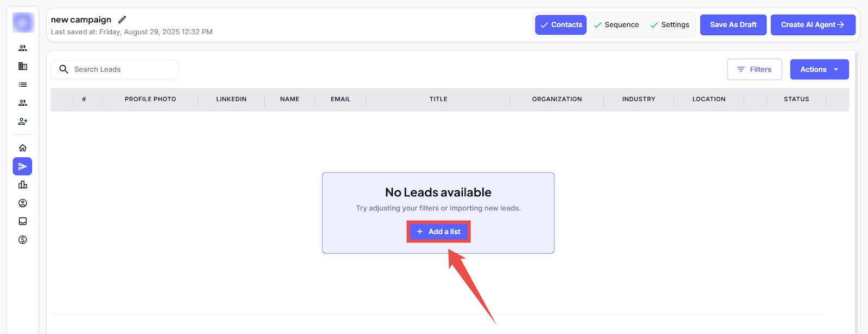Open the bulleted list icon in sidebar
This screenshot has height=334, width=868.
coord(23,85)
